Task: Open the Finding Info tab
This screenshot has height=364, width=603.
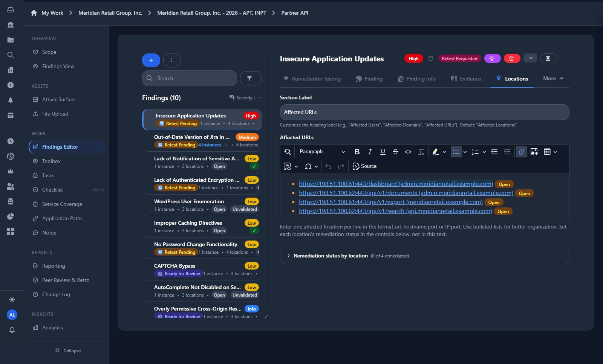Action: click(417, 79)
